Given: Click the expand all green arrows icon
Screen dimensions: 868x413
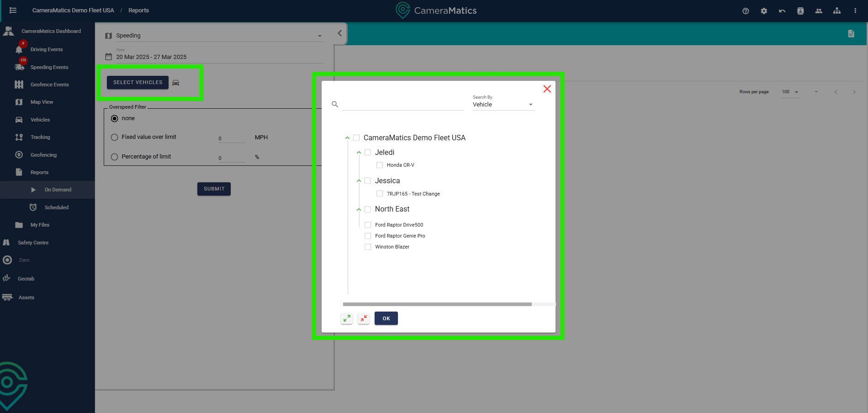Looking at the screenshot, I should (x=347, y=318).
